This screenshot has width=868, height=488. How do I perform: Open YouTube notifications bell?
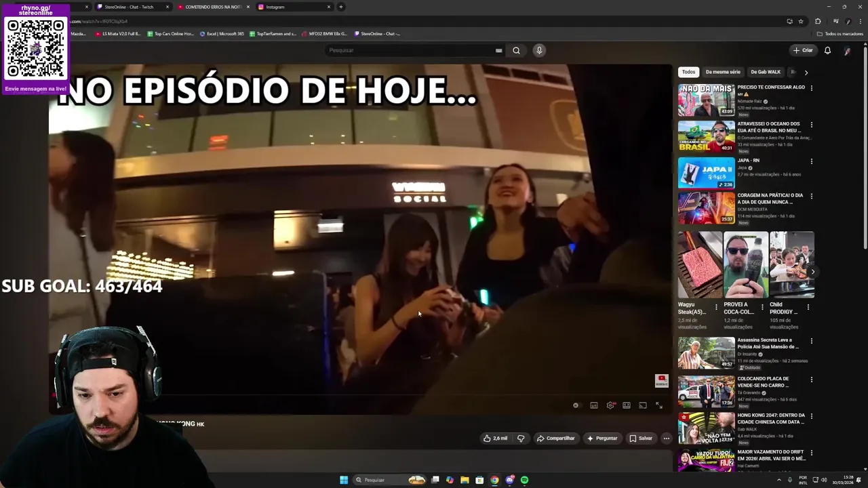click(x=827, y=50)
